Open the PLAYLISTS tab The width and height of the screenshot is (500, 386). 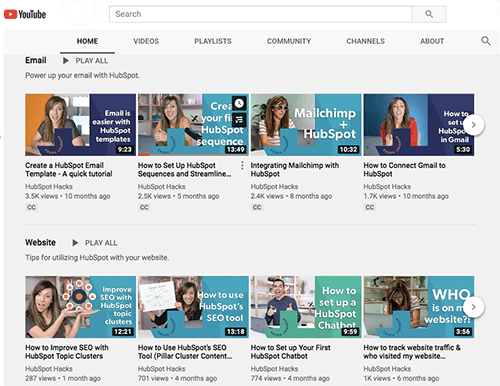point(213,41)
